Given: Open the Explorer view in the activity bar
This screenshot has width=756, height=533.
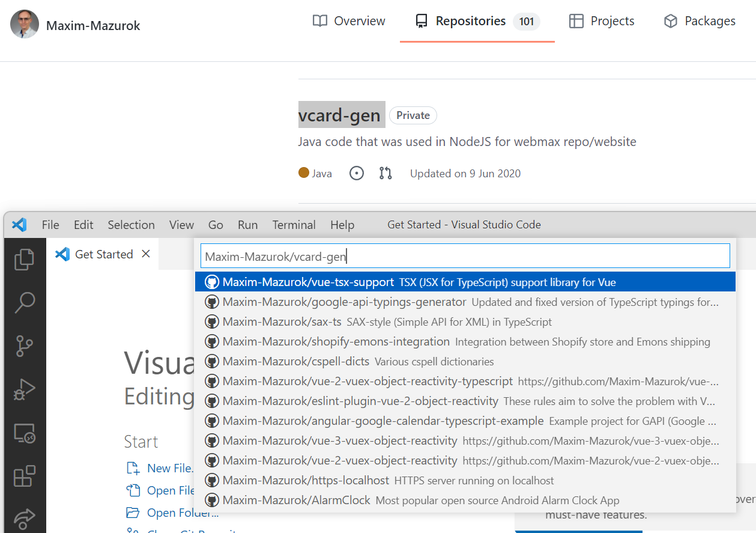Looking at the screenshot, I should 25,259.
